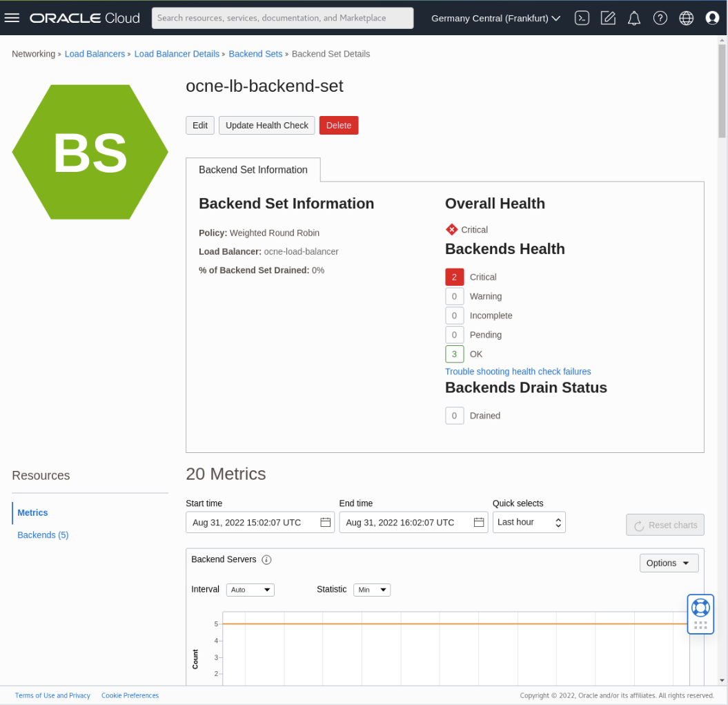
Task: Click the Backend Servers info tooltip
Action: (x=266, y=559)
